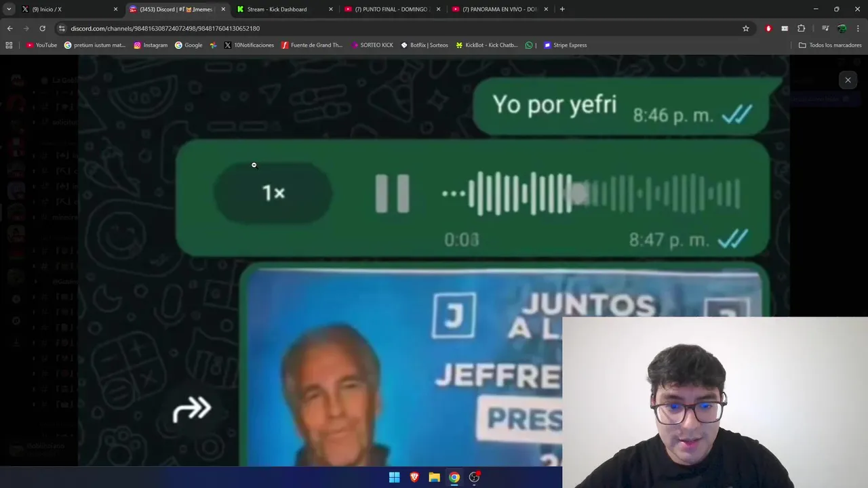Select Chrome in the taskbar
Screen dimensions: 868x488
[454, 477]
